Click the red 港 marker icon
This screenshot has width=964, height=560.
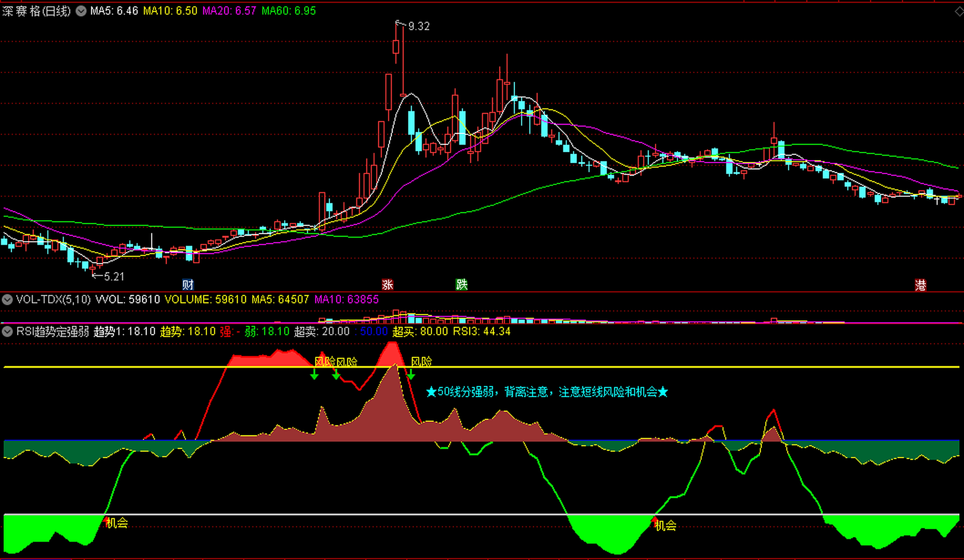[920, 286]
